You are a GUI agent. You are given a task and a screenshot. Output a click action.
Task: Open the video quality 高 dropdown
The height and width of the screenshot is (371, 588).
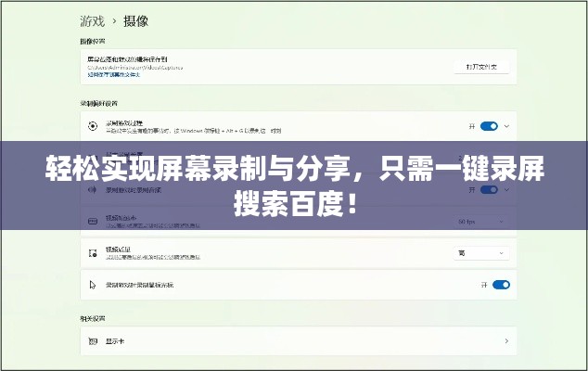(481, 252)
